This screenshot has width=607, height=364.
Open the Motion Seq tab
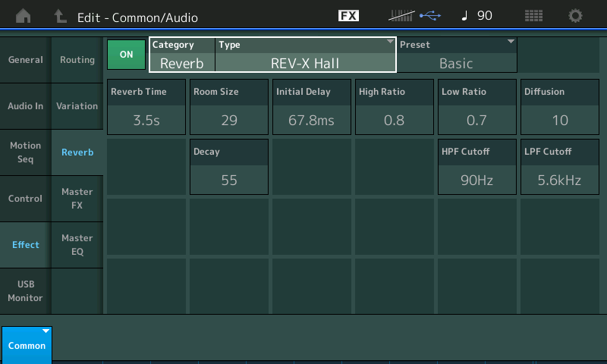pos(26,152)
